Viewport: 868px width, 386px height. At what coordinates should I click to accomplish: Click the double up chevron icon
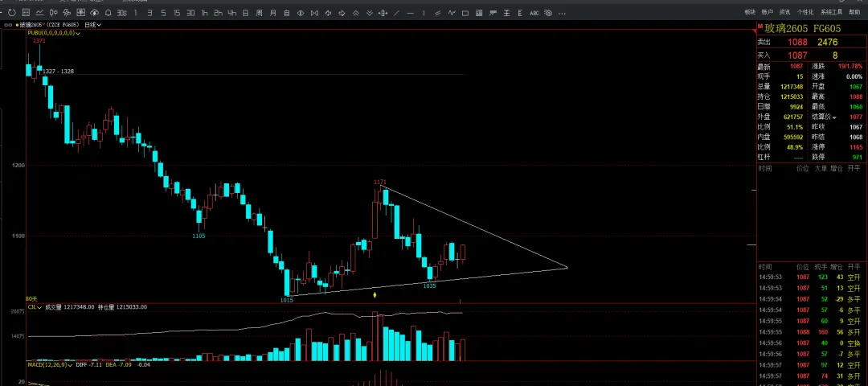pyautogui.click(x=355, y=12)
